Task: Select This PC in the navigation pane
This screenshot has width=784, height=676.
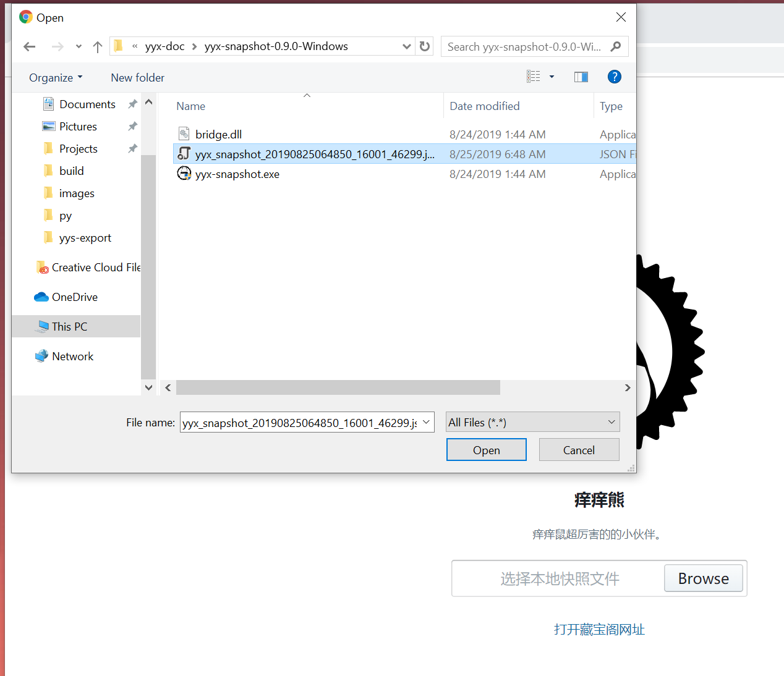Action: 69,326
